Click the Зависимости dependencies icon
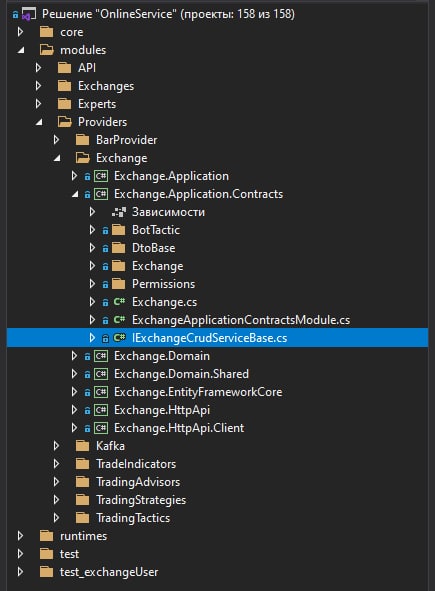 coord(119,212)
